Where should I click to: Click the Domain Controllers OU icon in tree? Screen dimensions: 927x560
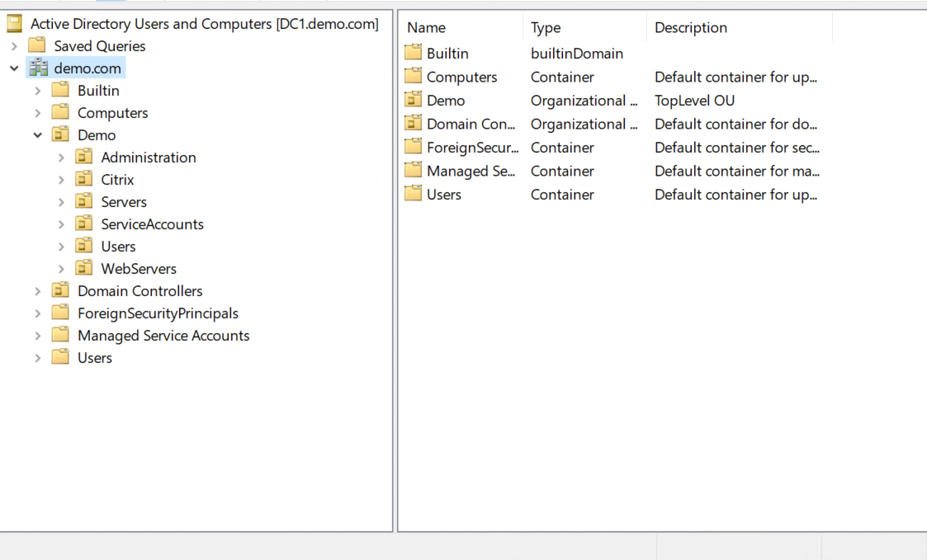coord(60,290)
